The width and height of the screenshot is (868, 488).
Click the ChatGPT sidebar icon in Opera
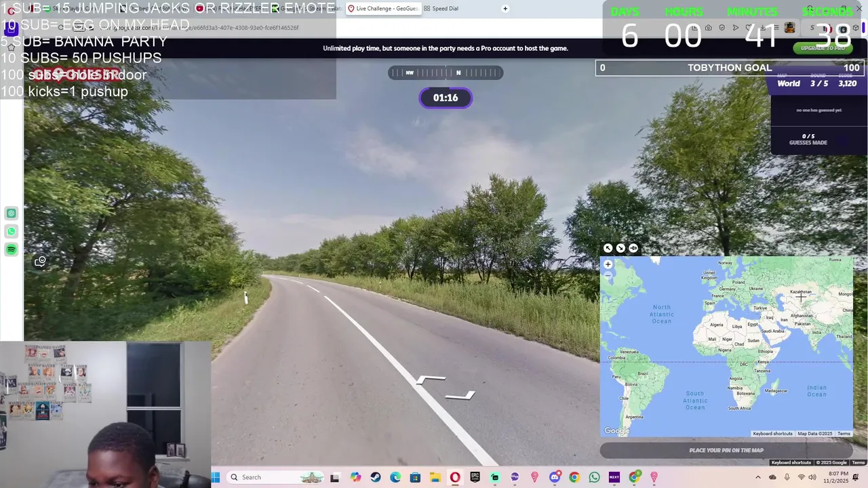12,213
